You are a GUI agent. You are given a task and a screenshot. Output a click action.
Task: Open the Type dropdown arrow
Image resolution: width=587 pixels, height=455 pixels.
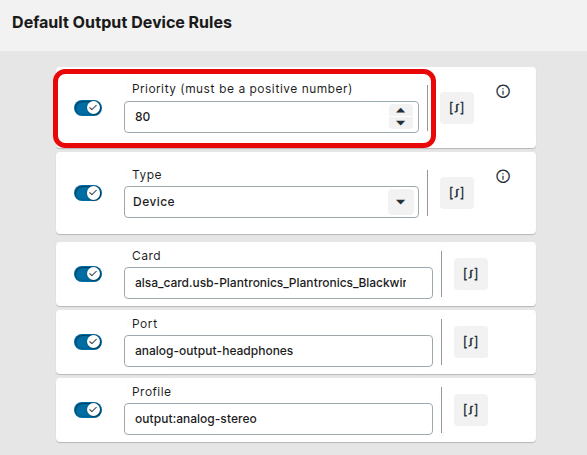(x=401, y=202)
